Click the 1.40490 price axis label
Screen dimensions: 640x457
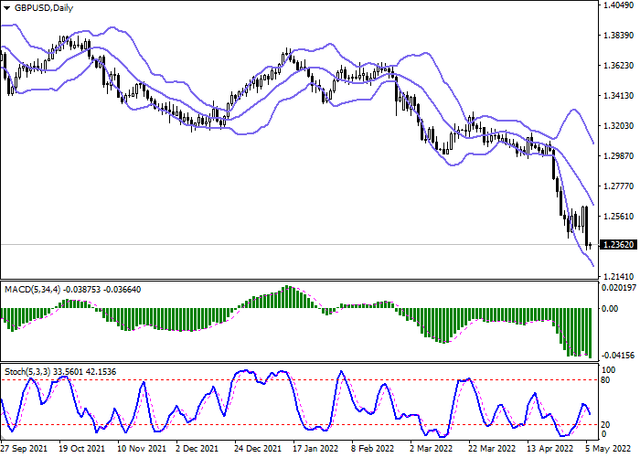tap(619, 6)
